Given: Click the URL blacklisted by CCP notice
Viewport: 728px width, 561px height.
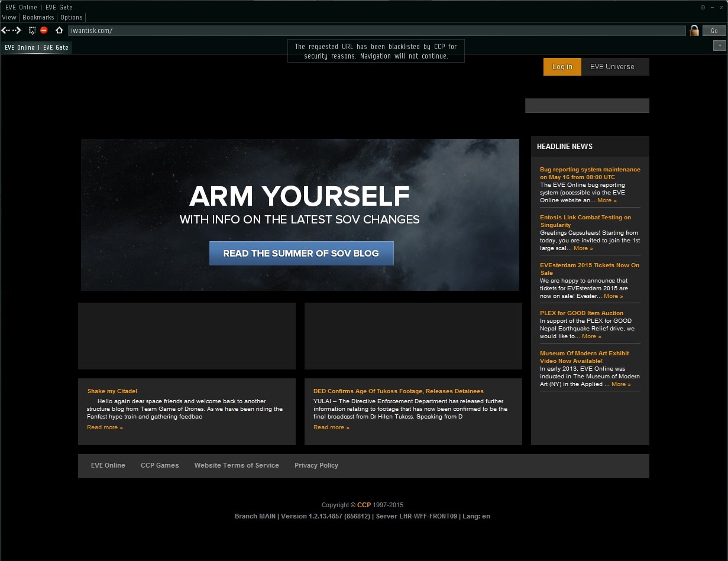Looking at the screenshot, I should (x=376, y=51).
